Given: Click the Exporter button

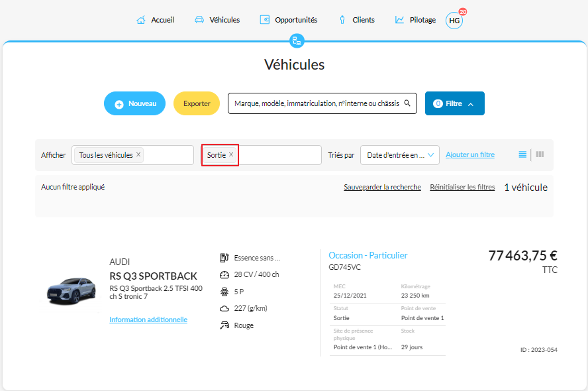Looking at the screenshot, I should click(197, 103).
